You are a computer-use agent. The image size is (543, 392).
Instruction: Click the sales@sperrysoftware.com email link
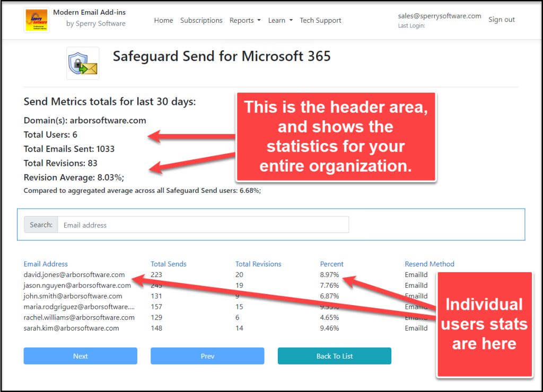[439, 16]
